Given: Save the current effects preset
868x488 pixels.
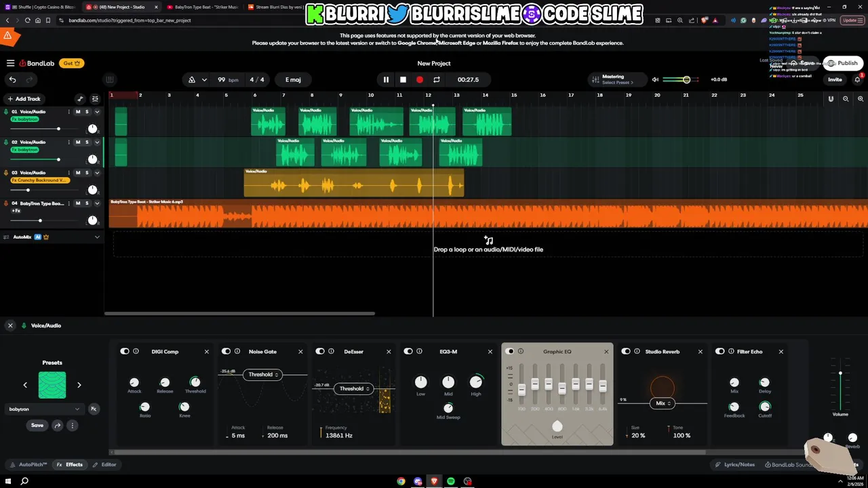Looking at the screenshot, I should click(37, 426).
